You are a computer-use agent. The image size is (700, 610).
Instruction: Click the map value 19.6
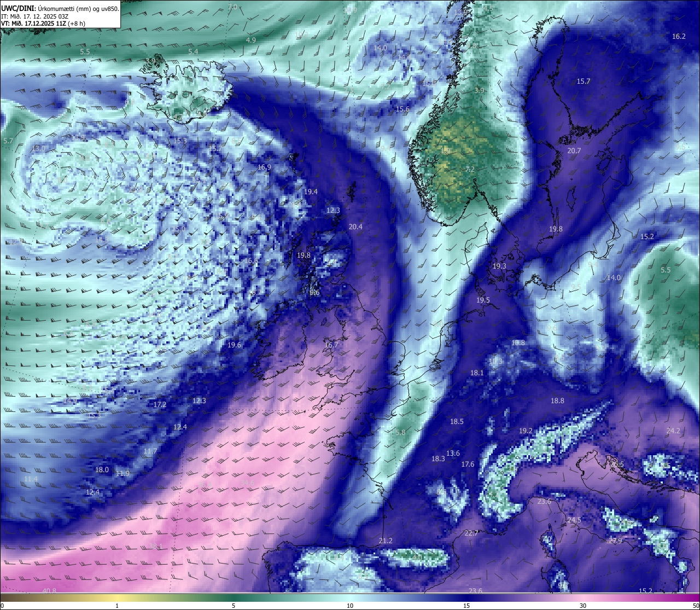[x=234, y=345]
